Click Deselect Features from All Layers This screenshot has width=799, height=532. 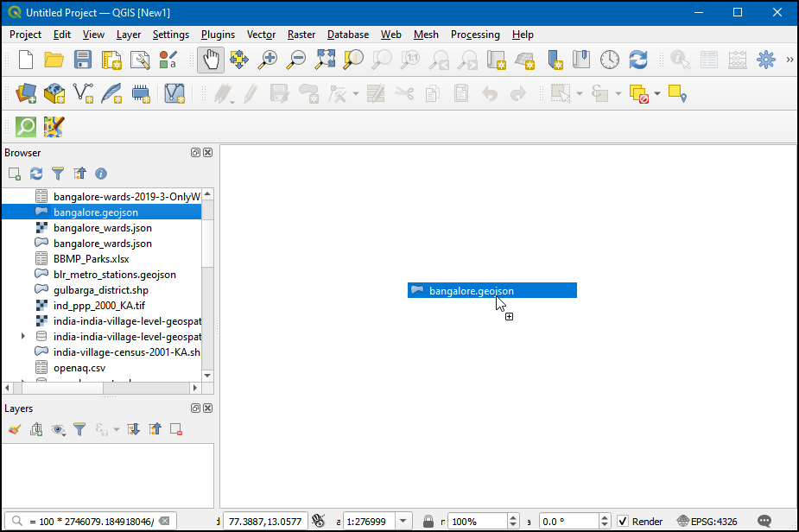pos(639,93)
